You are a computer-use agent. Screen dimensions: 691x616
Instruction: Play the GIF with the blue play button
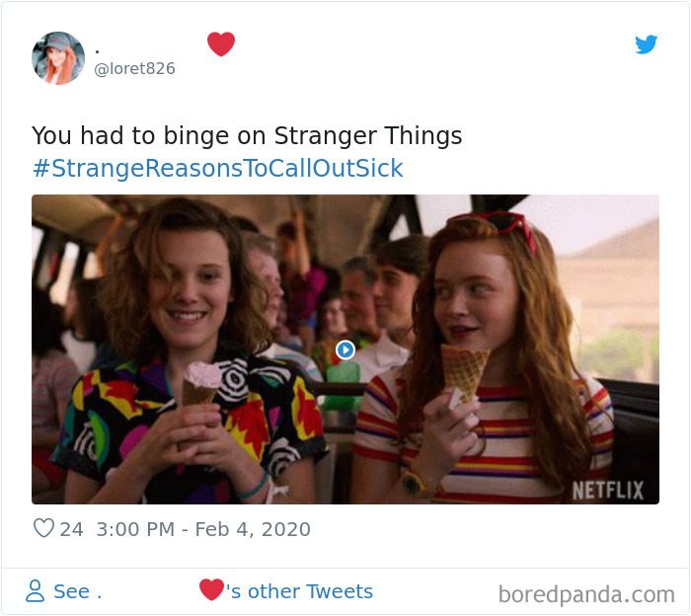tap(345, 349)
